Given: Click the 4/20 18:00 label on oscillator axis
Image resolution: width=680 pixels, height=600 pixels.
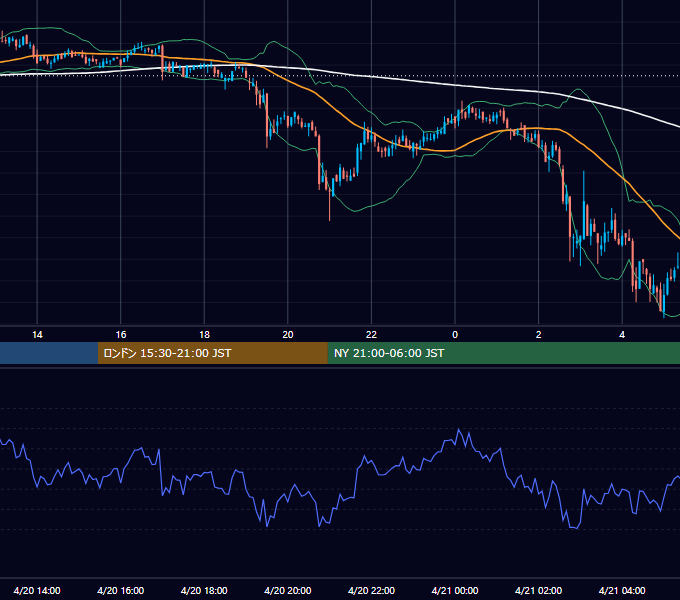Looking at the screenshot, I should point(204,590).
